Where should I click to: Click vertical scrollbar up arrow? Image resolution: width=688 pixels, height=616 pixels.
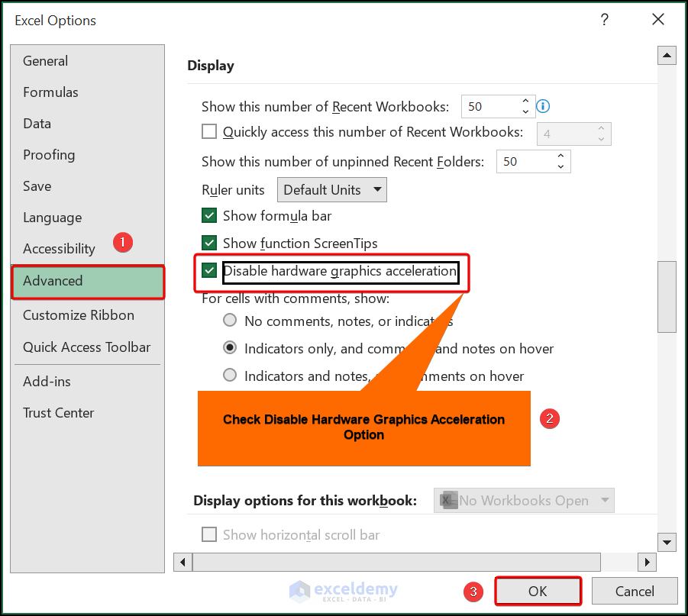(x=667, y=55)
